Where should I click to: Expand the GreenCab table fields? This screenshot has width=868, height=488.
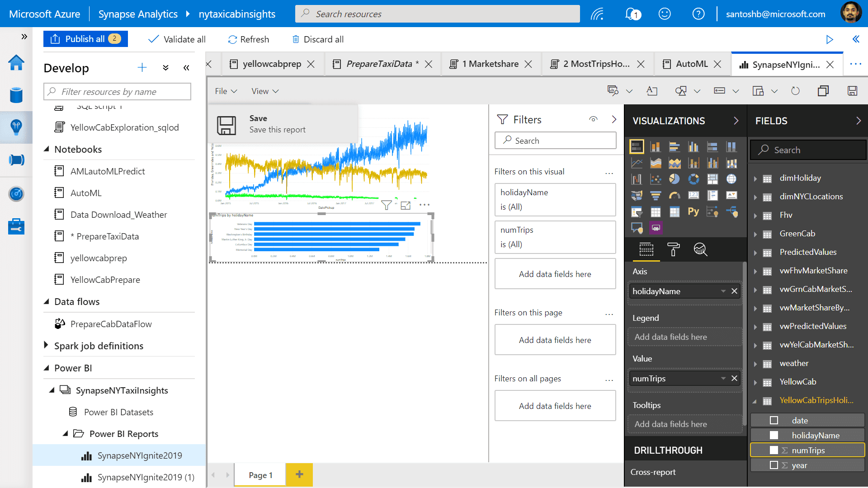pos(755,234)
